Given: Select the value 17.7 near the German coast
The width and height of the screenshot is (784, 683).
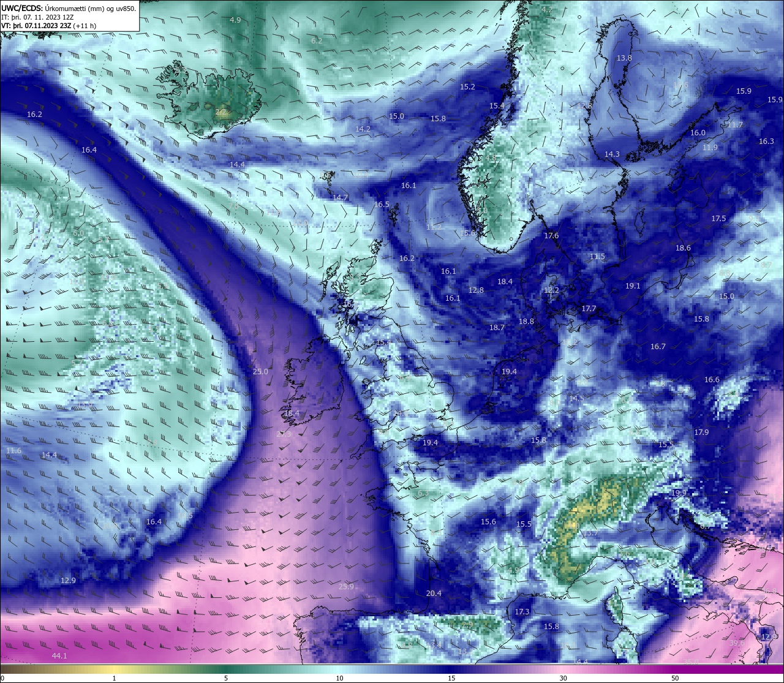Looking at the screenshot, I should click(589, 309).
